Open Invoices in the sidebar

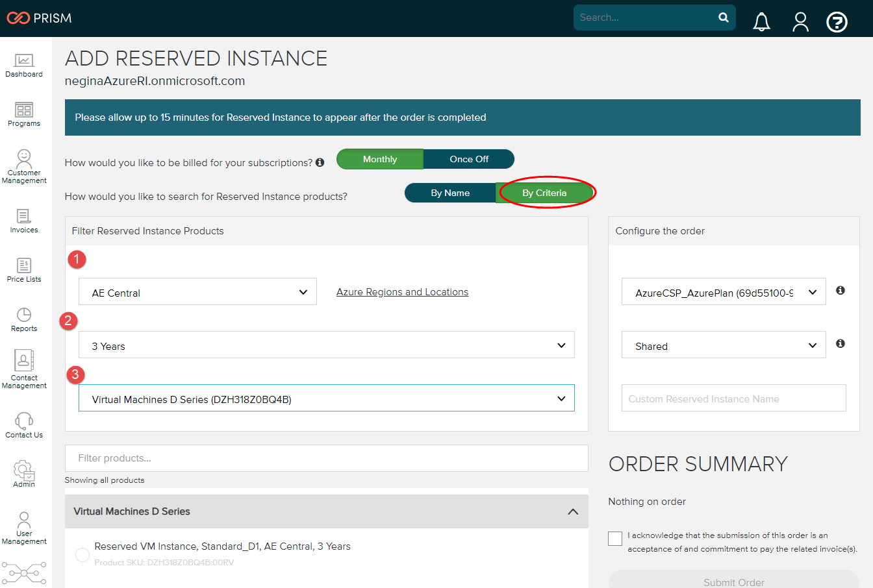(24, 221)
